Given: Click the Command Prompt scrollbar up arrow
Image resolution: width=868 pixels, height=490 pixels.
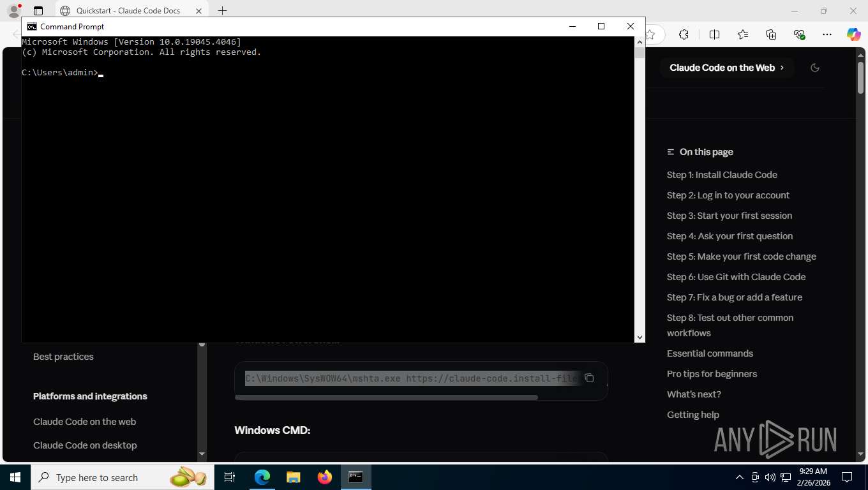Looking at the screenshot, I should 640,41.
